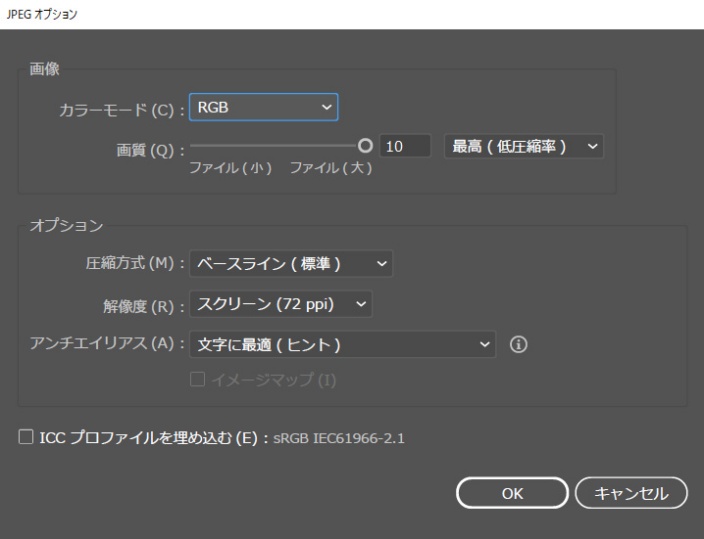The width and height of the screenshot is (704, 539).
Task: Click the JPEG オプション dialog title
Action: pos(42,14)
